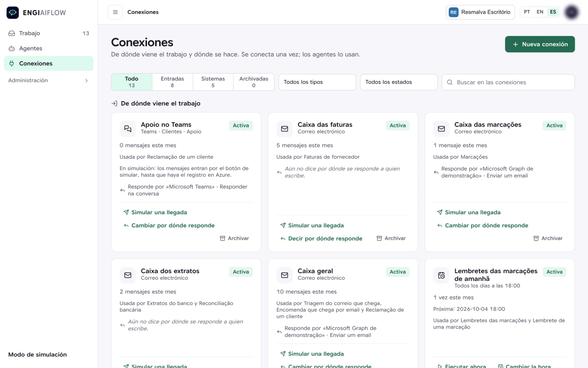Click Cambiar por dónde responde on Caixa das marcações

click(483, 226)
